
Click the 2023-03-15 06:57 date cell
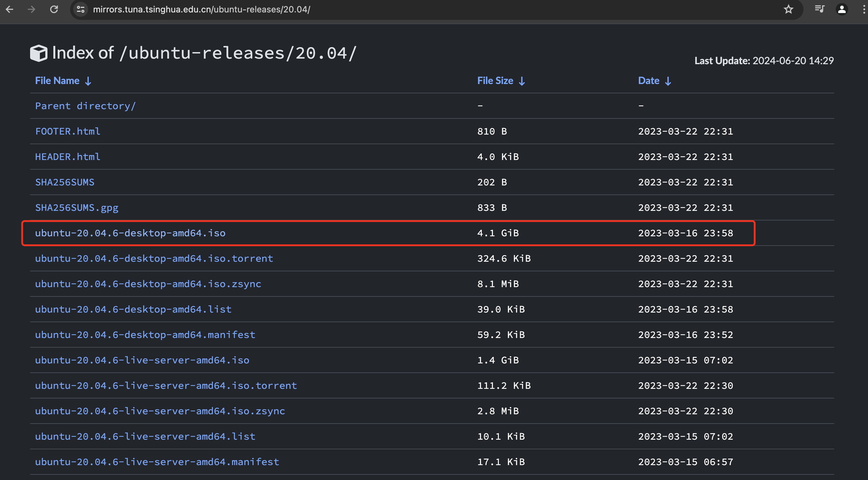tap(686, 462)
